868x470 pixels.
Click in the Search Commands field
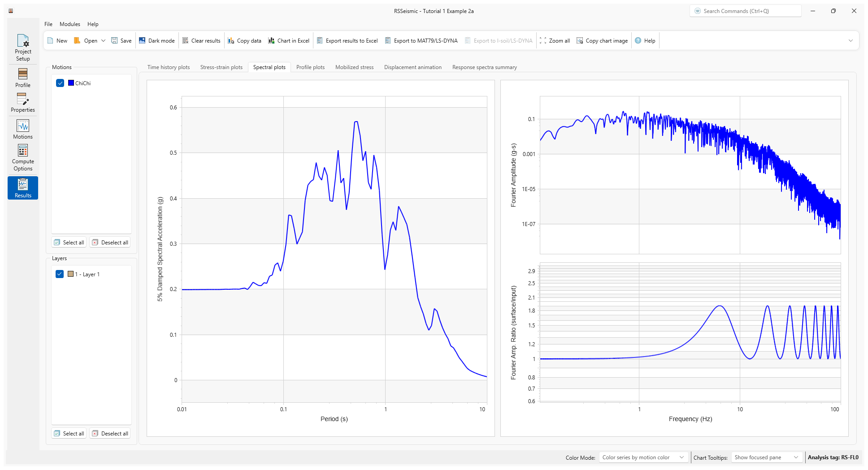(x=745, y=11)
